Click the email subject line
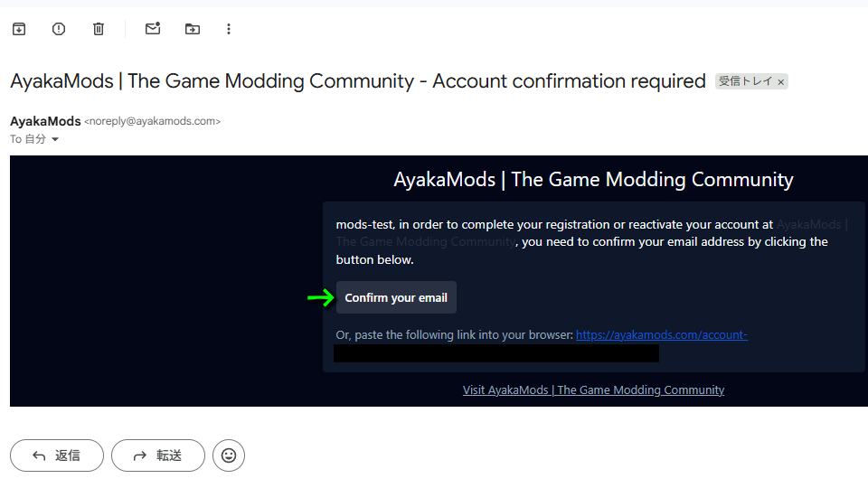 click(357, 81)
